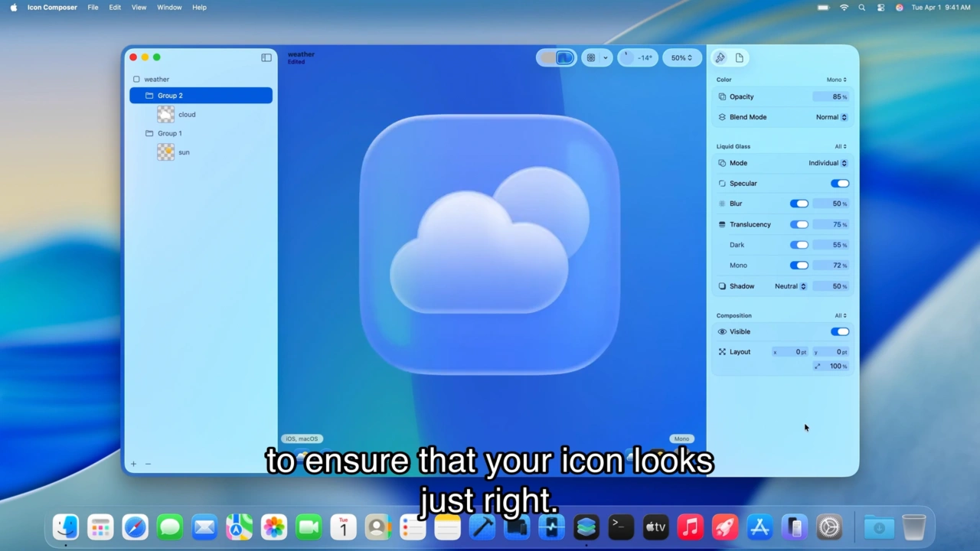Open the 50% zoom level dropdown
Image resolution: width=980 pixels, height=551 pixels.
(x=681, y=57)
